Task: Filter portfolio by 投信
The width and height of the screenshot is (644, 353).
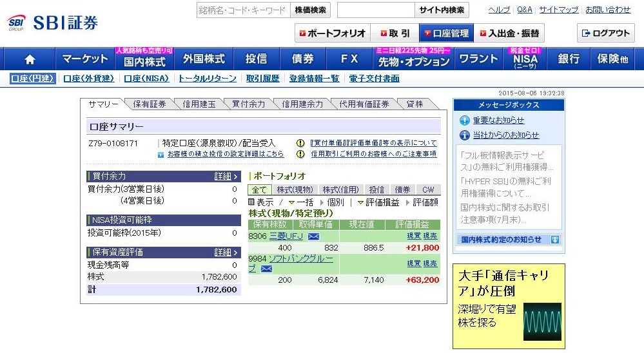Action: [376, 189]
